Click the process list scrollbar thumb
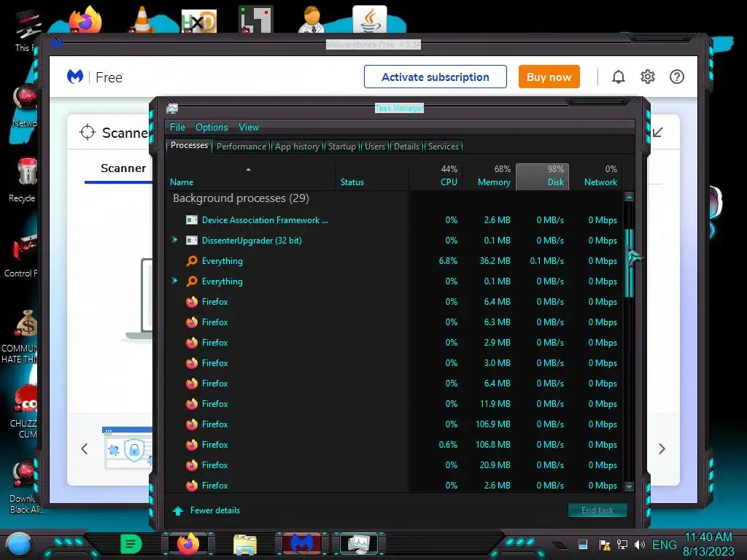This screenshot has width=747, height=560. tap(629, 262)
